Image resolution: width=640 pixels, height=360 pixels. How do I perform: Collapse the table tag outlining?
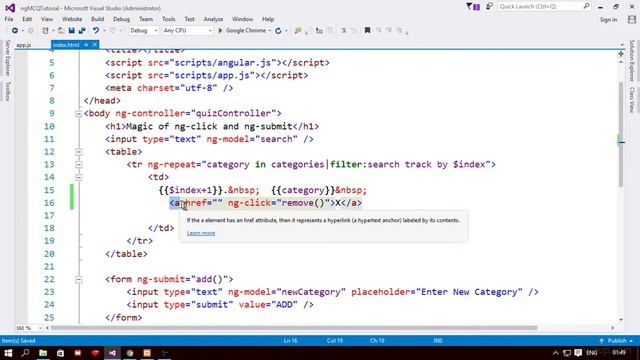[79, 152]
